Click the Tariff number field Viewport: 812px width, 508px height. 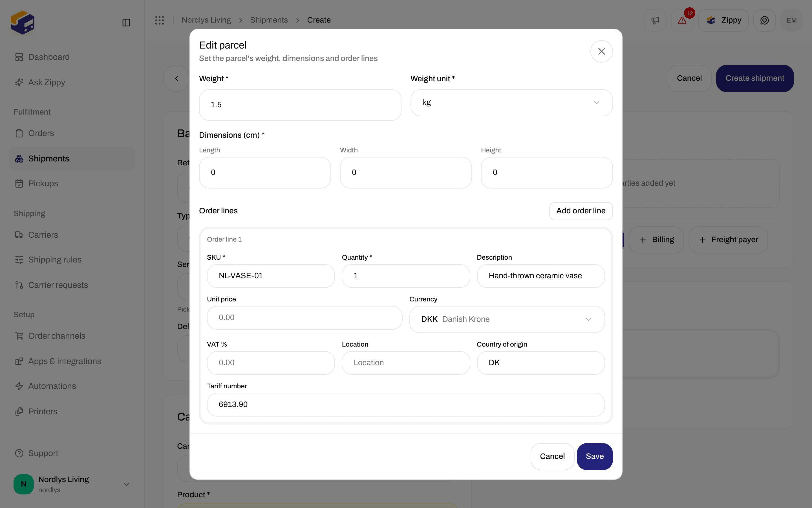[406, 404]
